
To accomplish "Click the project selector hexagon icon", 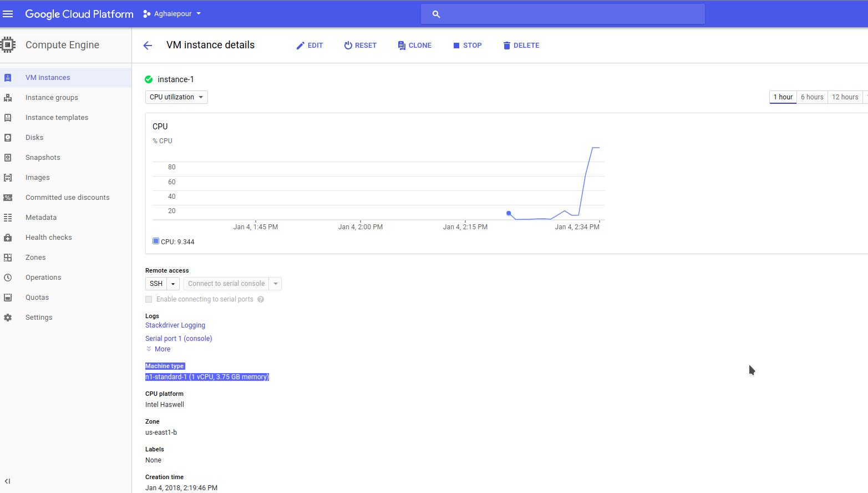I will coord(146,14).
